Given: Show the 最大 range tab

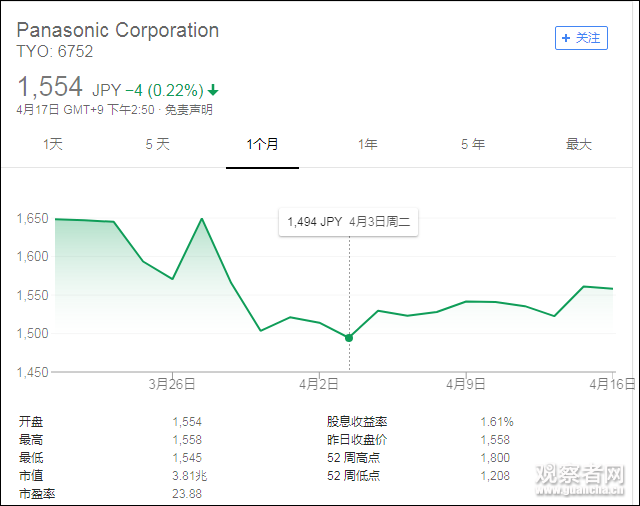Looking at the screenshot, I should tap(578, 144).
